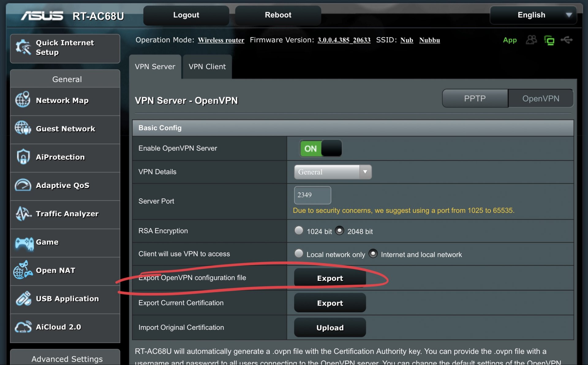Click the AiProtection shield icon
Image resolution: width=588 pixels, height=365 pixels.
click(23, 157)
